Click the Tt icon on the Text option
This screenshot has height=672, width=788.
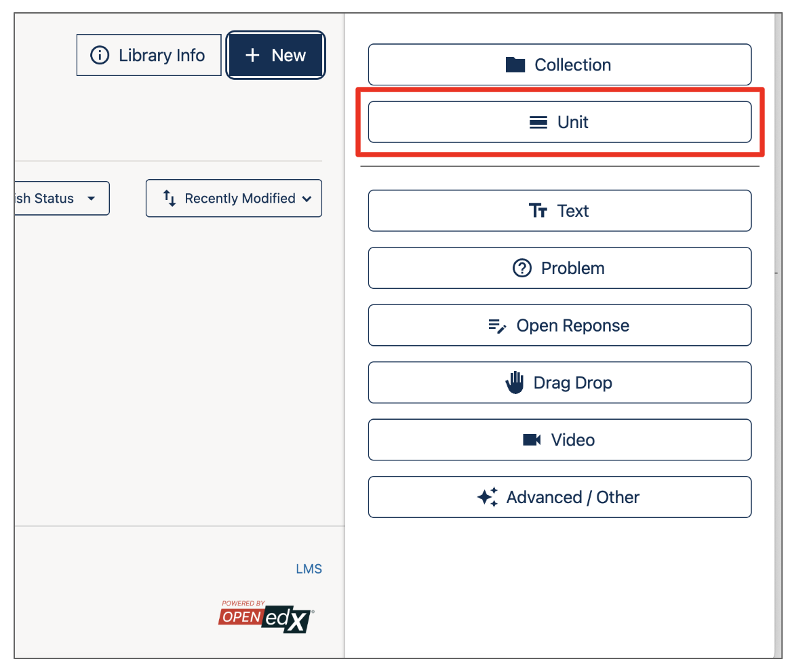pyautogui.click(x=538, y=211)
